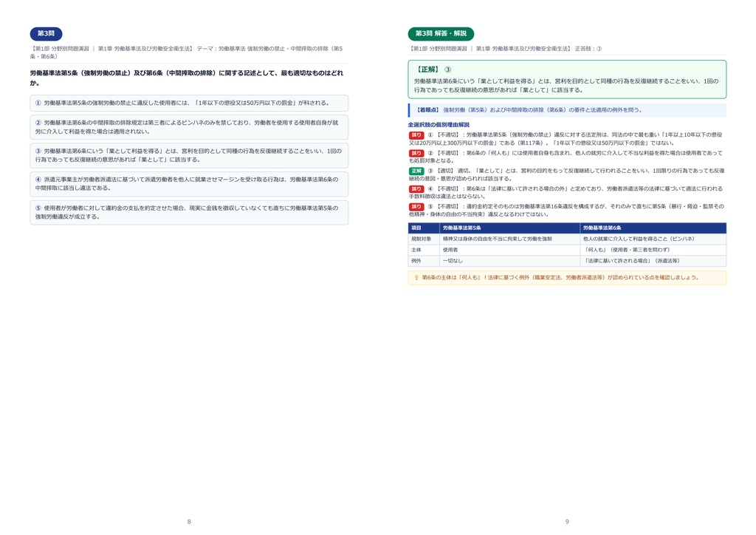Image resolution: width=756 pixels, height=535 pixels.
Task: Select answer option ⑤ about 違約金の支払
Action: [189, 212]
